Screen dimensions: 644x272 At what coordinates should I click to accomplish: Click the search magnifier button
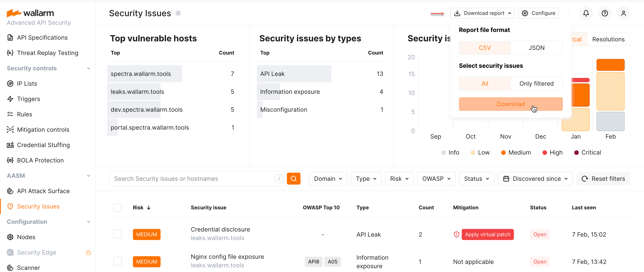click(294, 178)
